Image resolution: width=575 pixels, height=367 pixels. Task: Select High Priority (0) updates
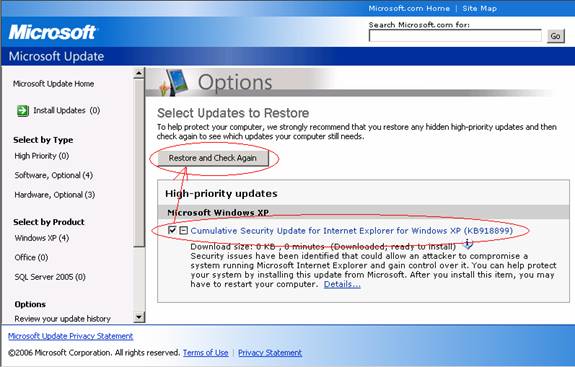coord(42,156)
